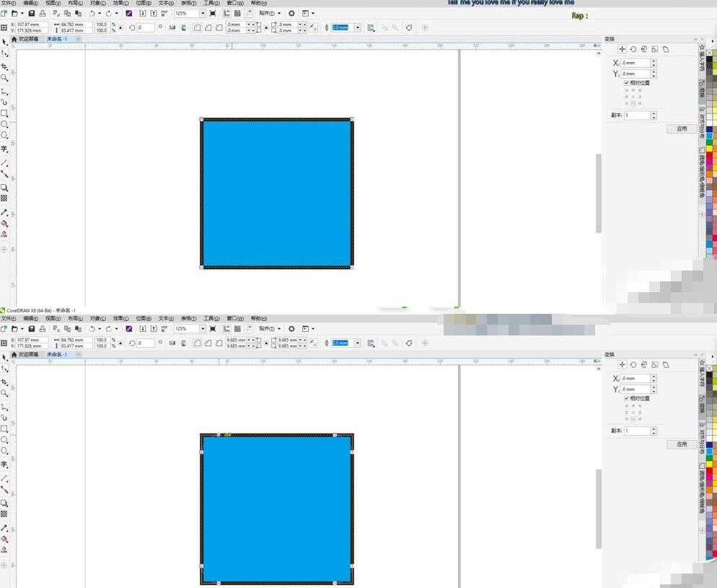Toggle lock ratio button in lower property bar
Screen dimensions: 717x588
120,343
